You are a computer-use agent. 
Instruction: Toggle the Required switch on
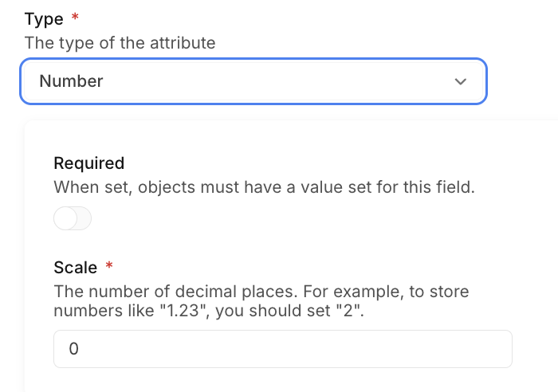(x=73, y=218)
